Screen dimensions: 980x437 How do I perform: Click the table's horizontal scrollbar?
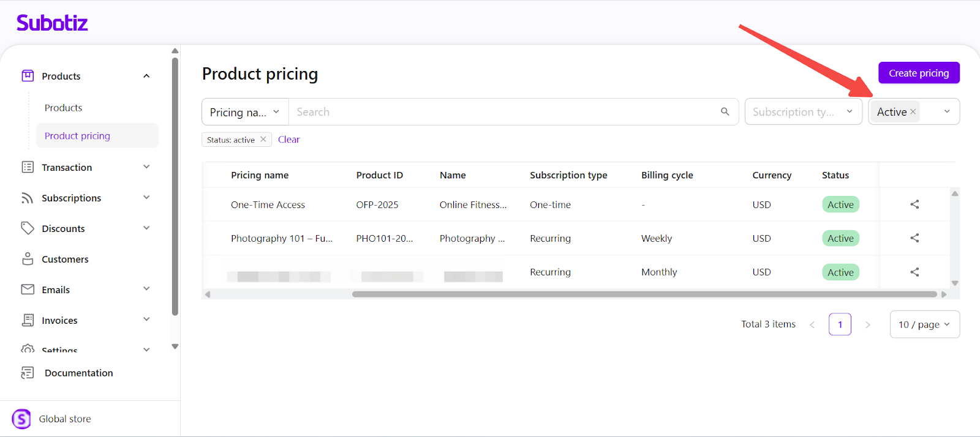click(x=643, y=294)
